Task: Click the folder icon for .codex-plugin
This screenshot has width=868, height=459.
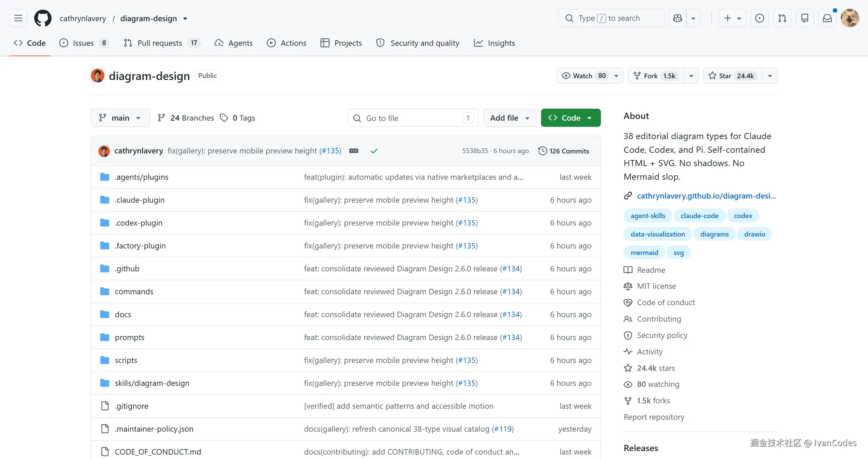Action: pyautogui.click(x=105, y=223)
